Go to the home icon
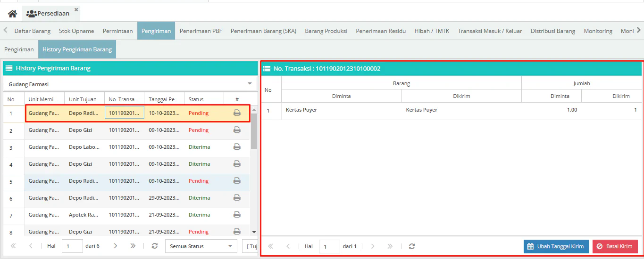Viewport: 644px width, 259px height. click(x=13, y=14)
